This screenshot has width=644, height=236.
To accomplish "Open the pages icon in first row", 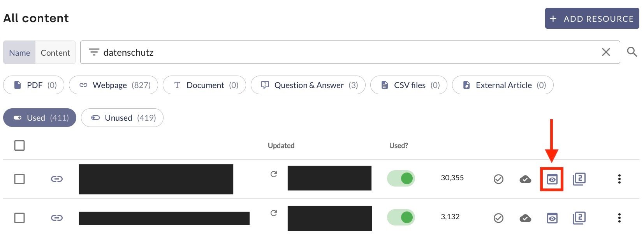I will pyautogui.click(x=579, y=179).
